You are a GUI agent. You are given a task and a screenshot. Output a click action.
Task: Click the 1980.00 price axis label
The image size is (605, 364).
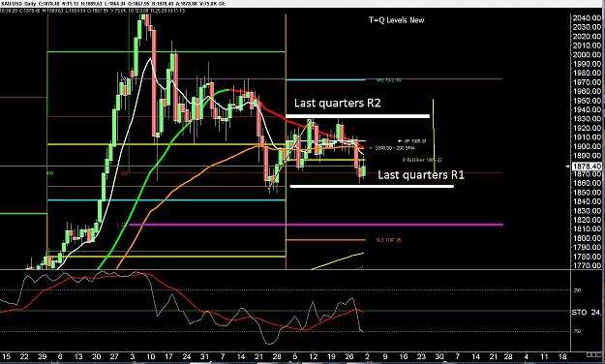[x=587, y=73]
